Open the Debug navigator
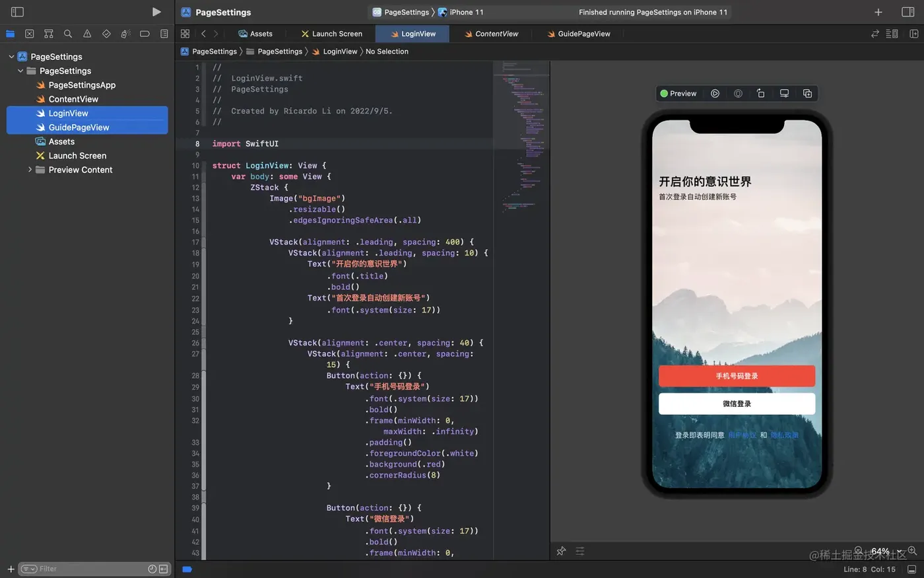924x578 pixels. pyautogui.click(x=125, y=34)
